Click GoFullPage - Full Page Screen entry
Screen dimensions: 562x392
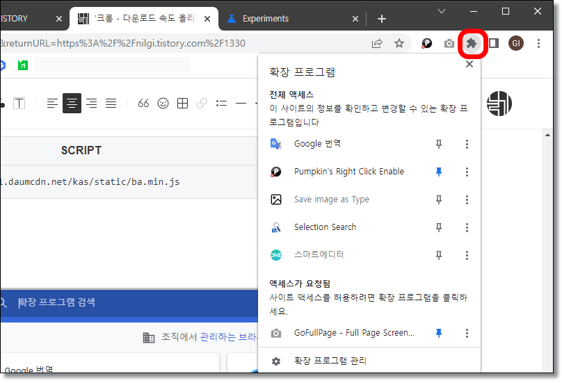click(354, 333)
